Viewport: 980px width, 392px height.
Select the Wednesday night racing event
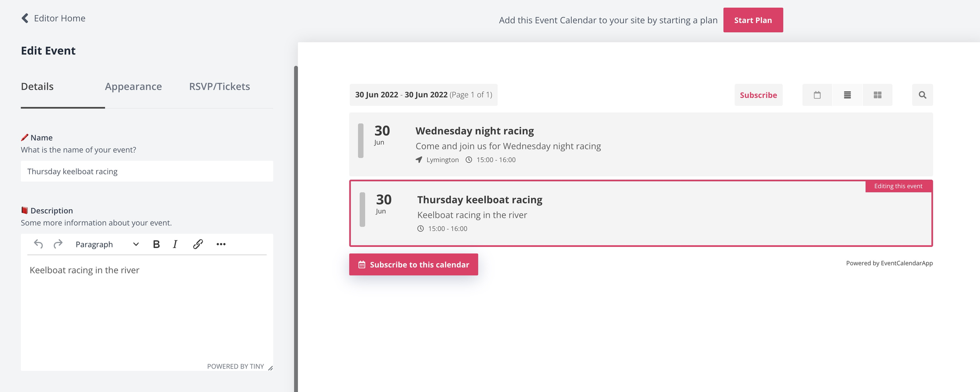(x=474, y=131)
